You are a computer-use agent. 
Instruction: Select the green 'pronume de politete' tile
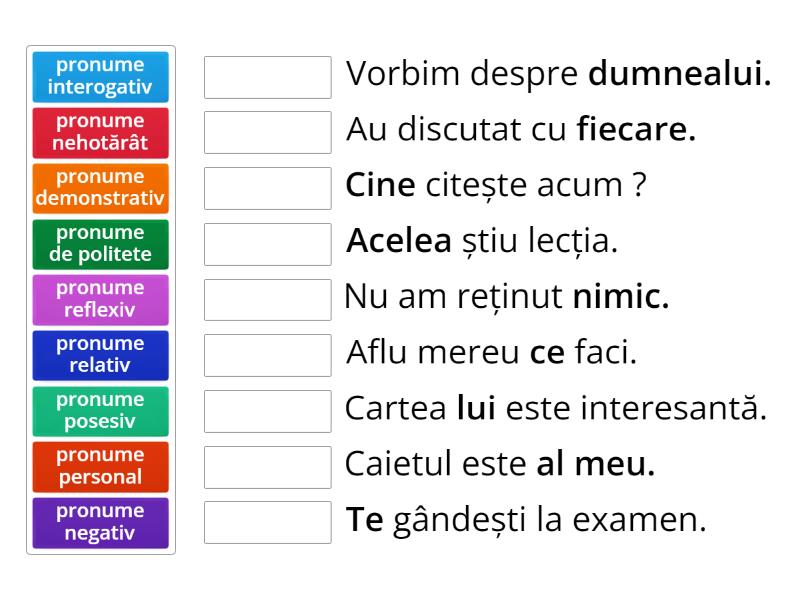tap(100, 244)
